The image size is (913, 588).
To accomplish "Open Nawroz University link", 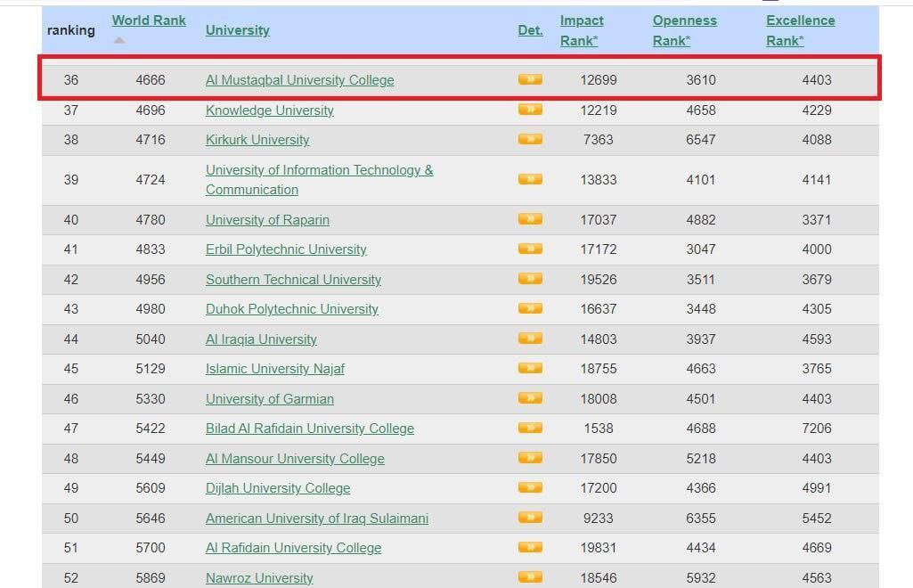I will coord(259,579).
